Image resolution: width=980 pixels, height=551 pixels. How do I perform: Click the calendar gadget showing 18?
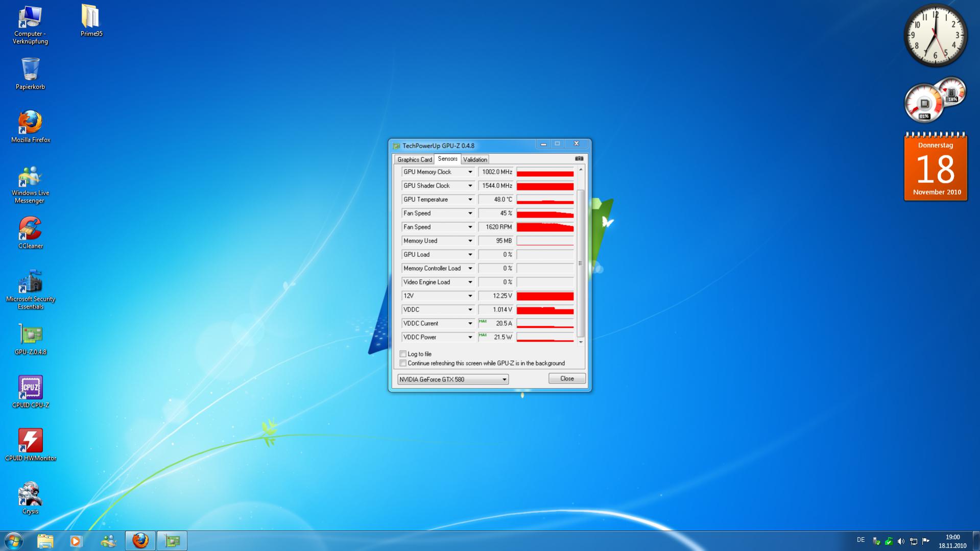pos(936,167)
